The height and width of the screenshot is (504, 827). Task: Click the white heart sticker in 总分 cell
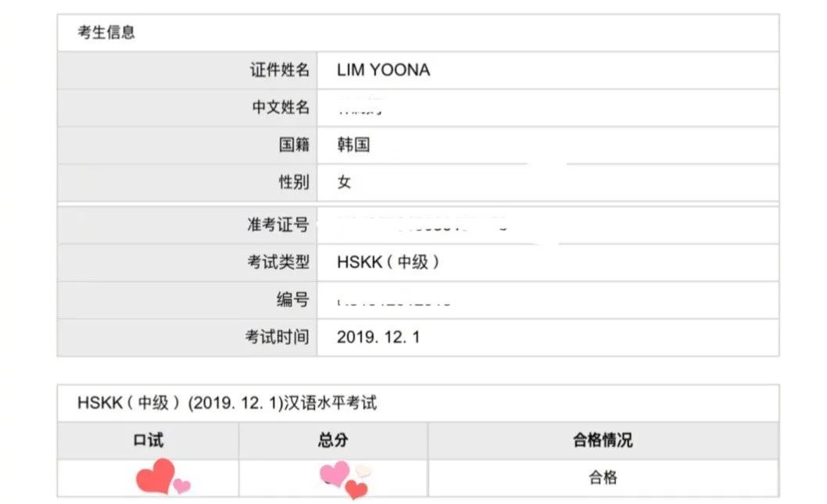point(363,470)
